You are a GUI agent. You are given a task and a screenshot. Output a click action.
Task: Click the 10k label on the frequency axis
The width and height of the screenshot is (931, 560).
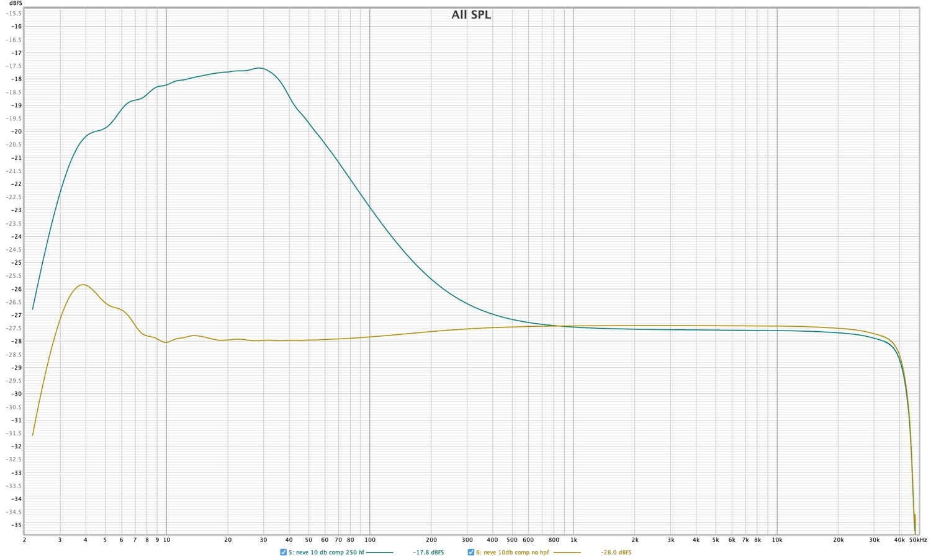point(777,540)
